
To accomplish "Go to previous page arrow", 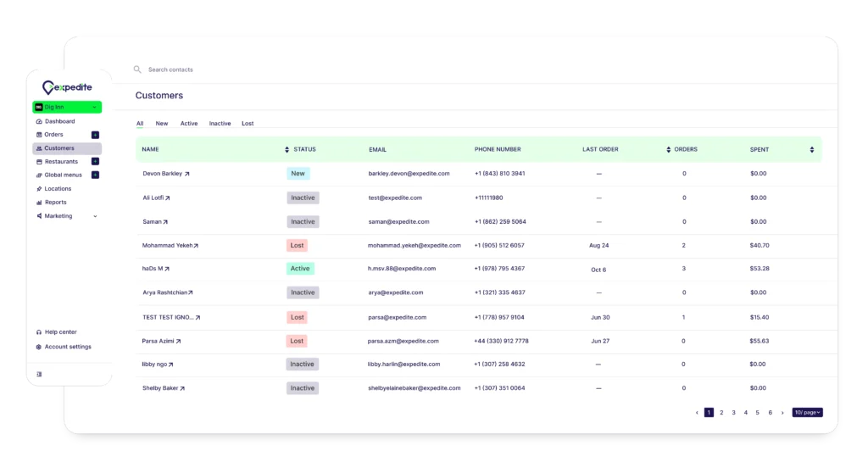I will (x=697, y=413).
